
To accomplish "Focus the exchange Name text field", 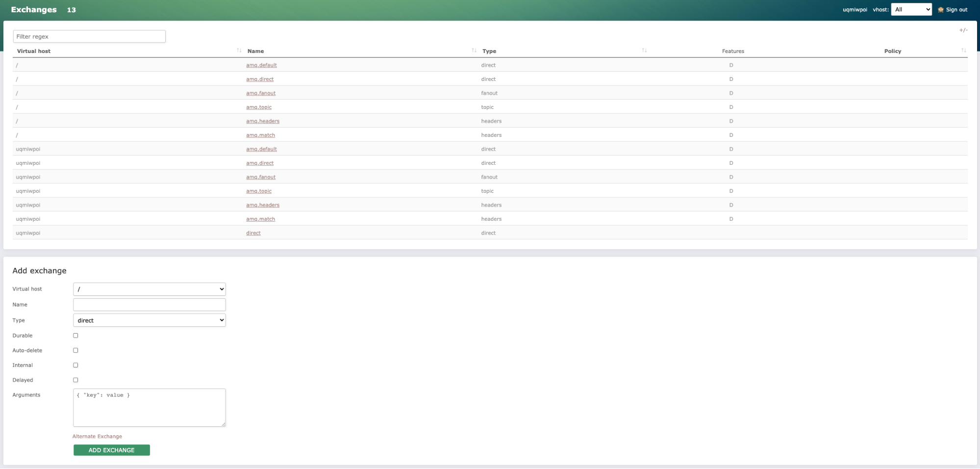I will point(149,305).
